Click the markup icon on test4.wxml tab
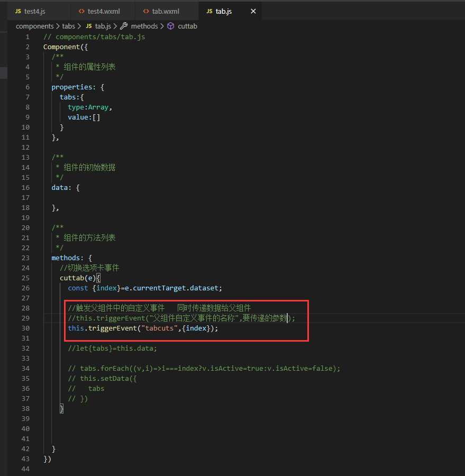Viewport: 465px width, 476px height. [81, 11]
